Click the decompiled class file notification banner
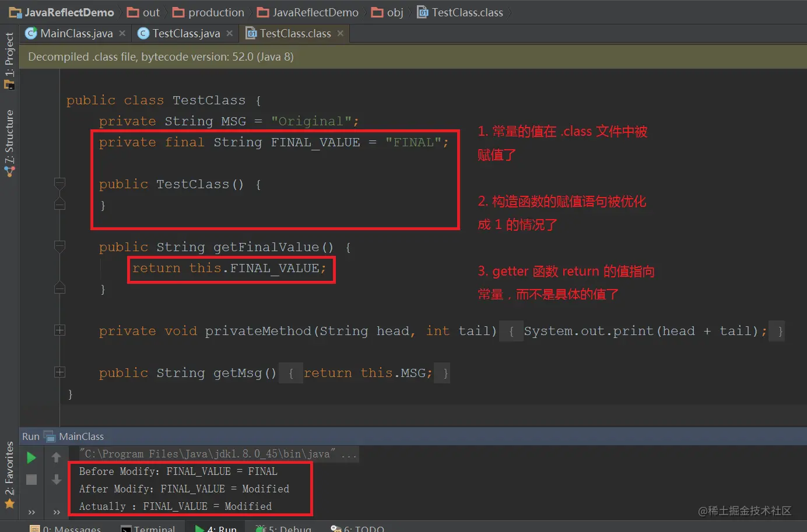 [413, 57]
